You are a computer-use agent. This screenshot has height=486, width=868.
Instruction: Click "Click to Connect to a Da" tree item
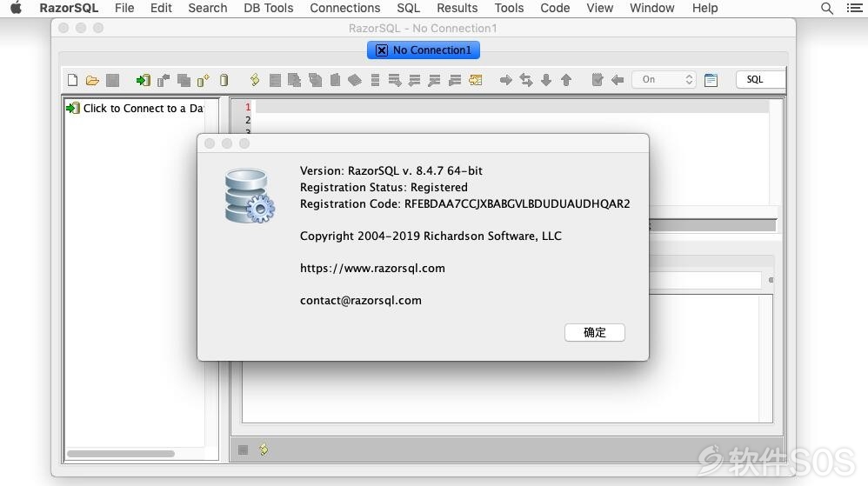point(135,108)
